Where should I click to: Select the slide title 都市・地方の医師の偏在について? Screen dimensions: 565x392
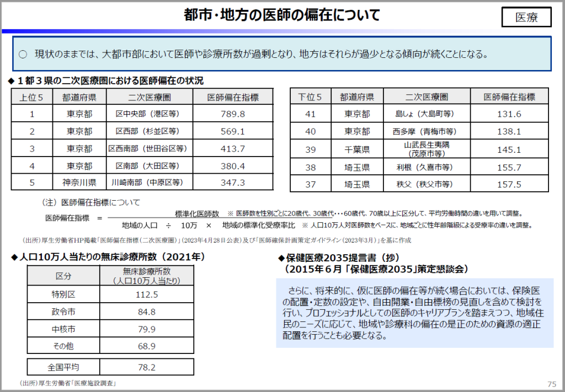tap(282, 15)
